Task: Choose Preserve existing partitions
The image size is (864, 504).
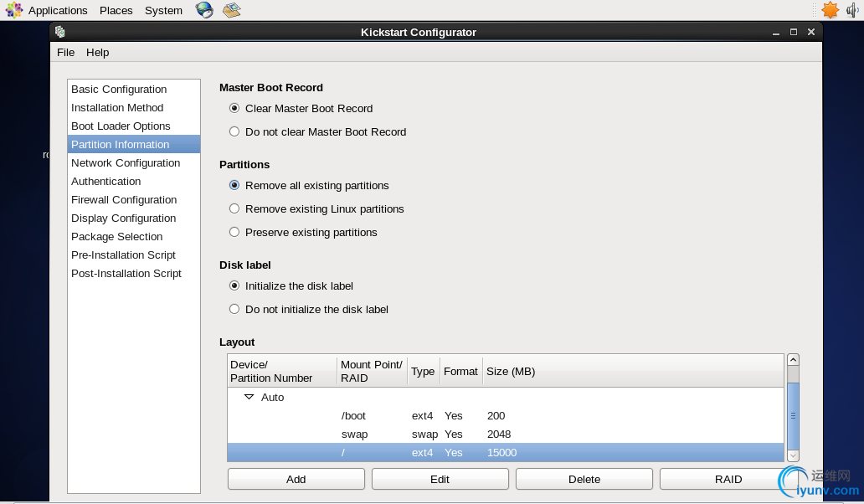Action: click(234, 232)
